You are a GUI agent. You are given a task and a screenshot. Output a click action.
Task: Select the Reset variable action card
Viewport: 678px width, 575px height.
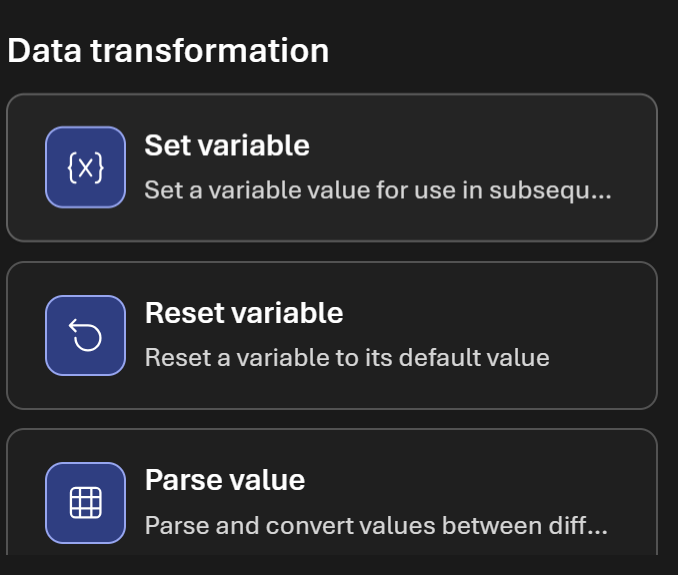pyautogui.click(x=331, y=335)
